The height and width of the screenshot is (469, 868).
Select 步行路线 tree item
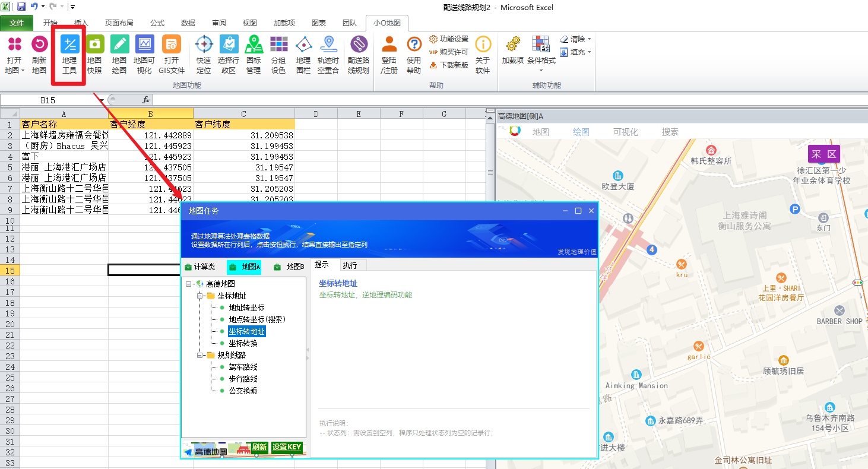pyautogui.click(x=243, y=379)
